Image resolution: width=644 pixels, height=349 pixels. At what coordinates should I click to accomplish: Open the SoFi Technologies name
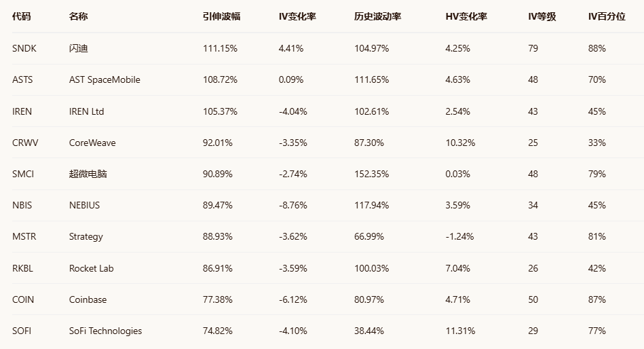(x=105, y=331)
